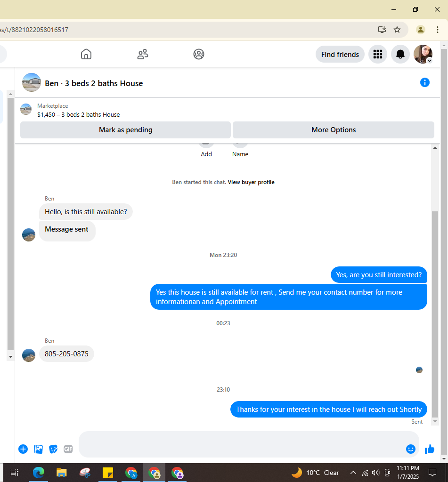Attach a photo using image icon
448x482 pixels.
click(x=38, y=449)
